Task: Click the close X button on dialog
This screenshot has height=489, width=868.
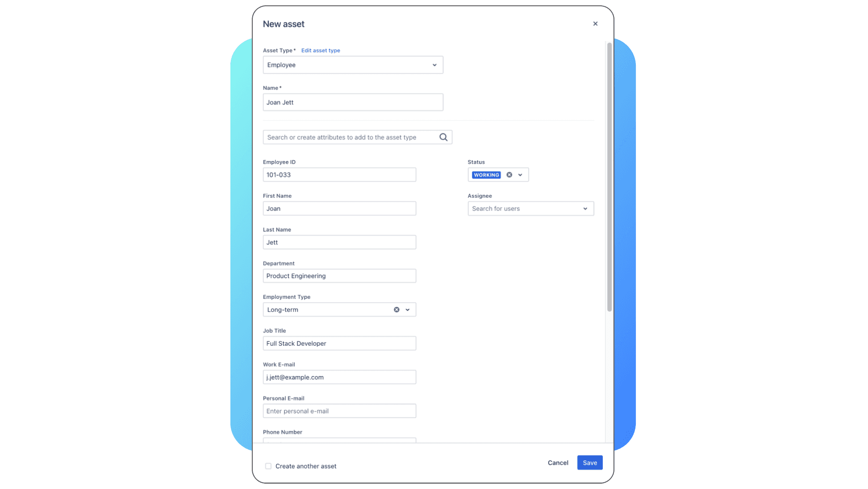Action: coord(594,23)
